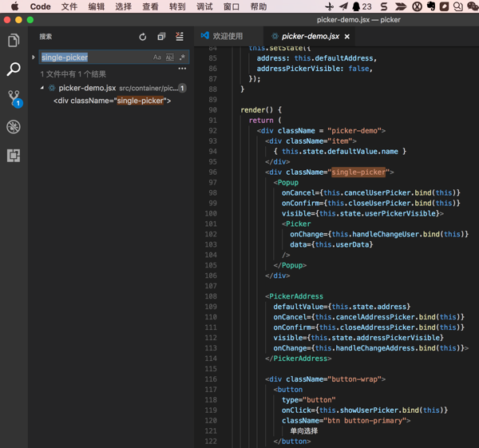479x448 pixels.
Task: Clear the search results
Action: point(180,37)
